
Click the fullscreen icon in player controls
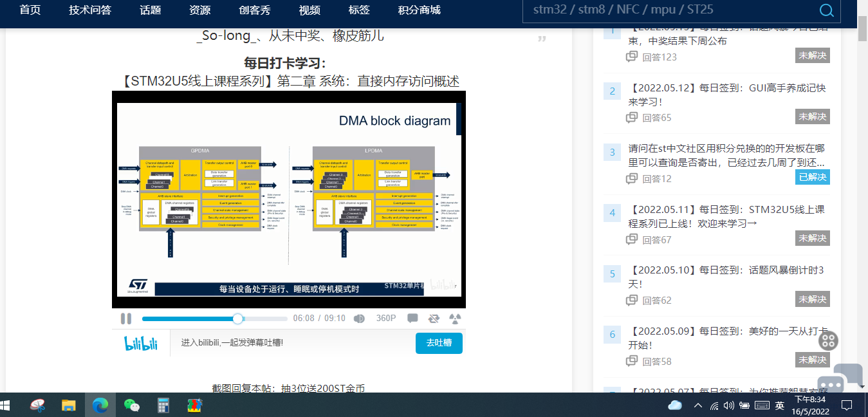[x=455, y=319]
